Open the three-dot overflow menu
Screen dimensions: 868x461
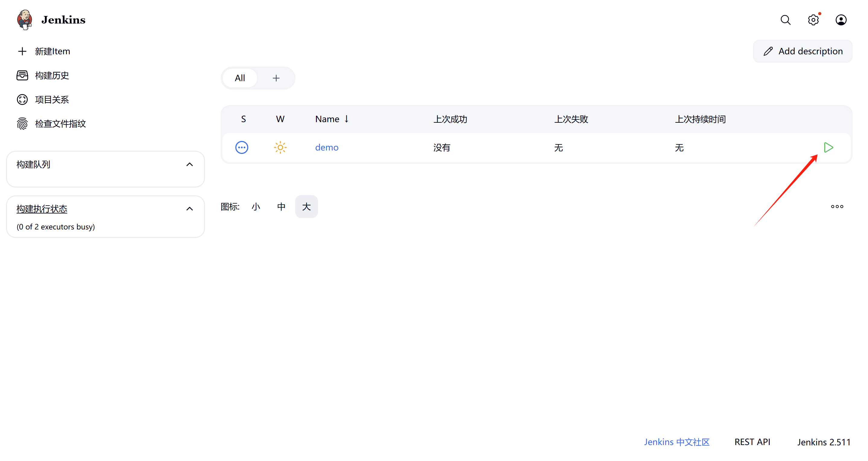837,207
